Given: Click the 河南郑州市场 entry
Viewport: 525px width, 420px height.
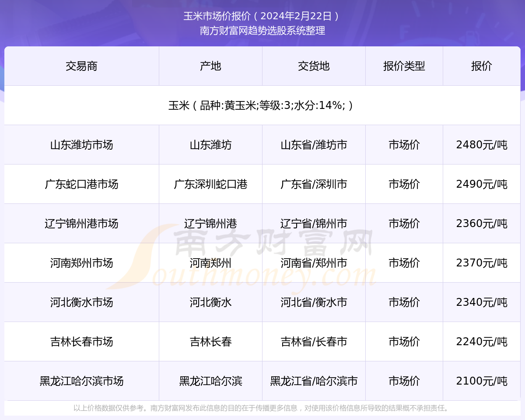Looking at the screenshot, I should point(81,263).
